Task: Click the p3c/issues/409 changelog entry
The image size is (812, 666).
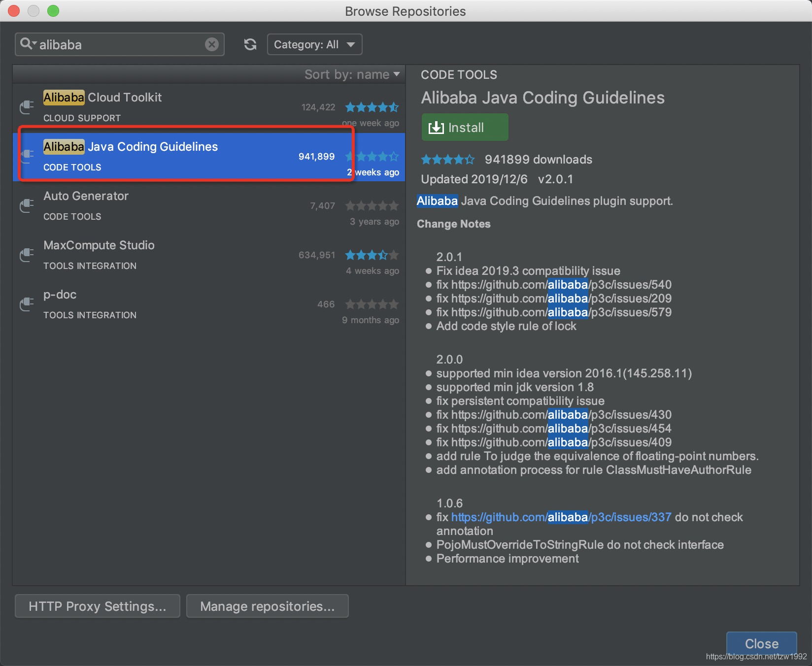Action: [x=554, y=442]
